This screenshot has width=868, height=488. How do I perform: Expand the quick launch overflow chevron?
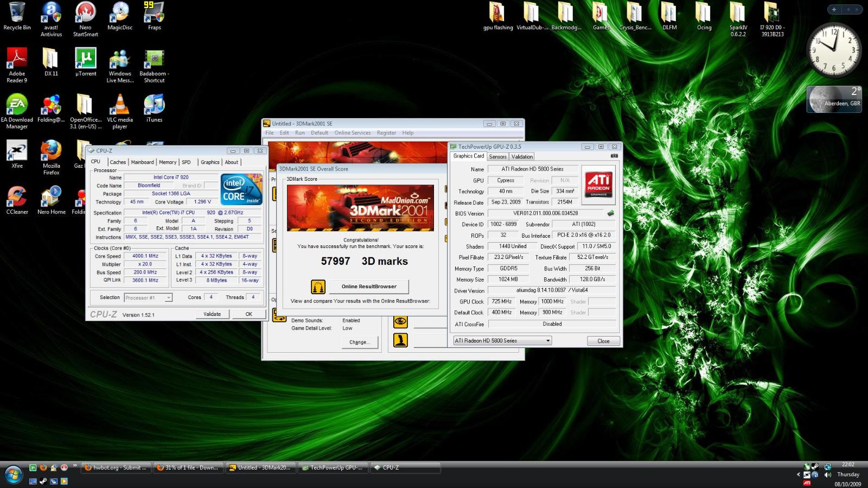coord(75,466)
